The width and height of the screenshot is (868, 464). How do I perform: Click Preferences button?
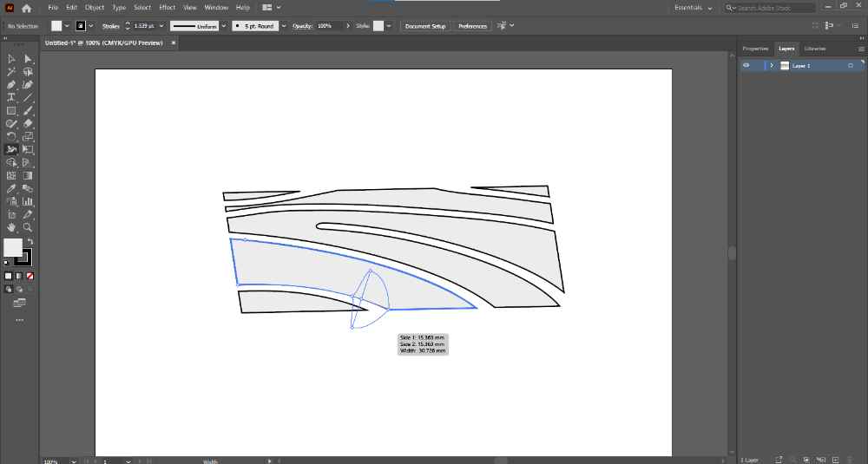point(472,26)
